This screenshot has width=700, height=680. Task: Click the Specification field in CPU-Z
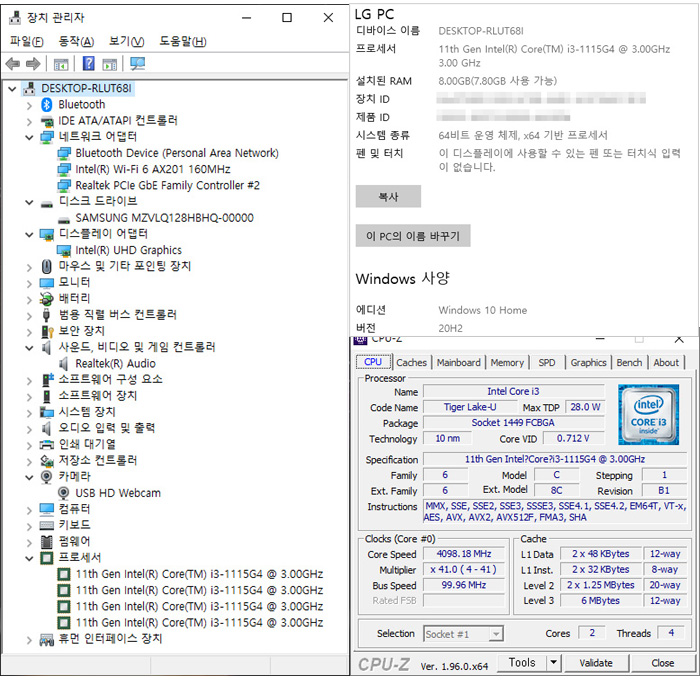pos(555,459)
